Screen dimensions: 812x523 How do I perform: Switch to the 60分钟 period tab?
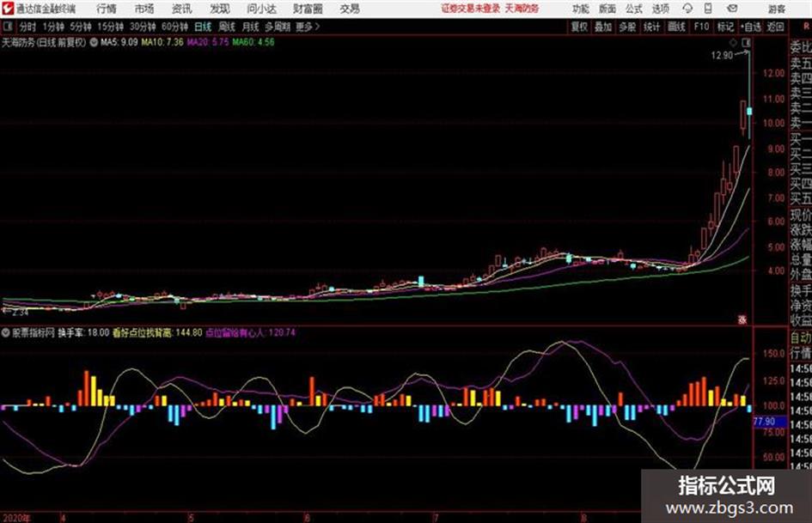pos(174,27)
